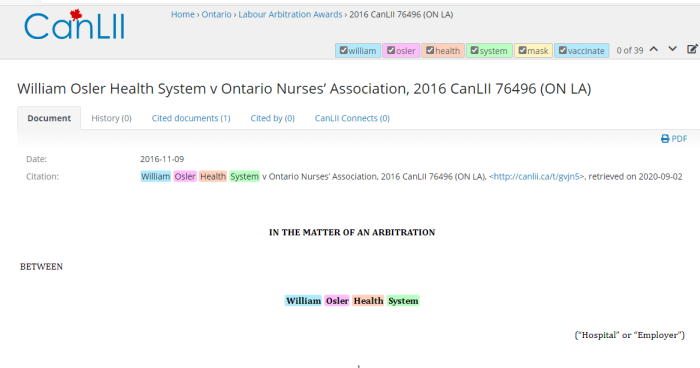This screenshot has height=368, width=700.
Task: Open Labour Arbitration Awards breadcrumb
Action: click(x=290, y=14)
